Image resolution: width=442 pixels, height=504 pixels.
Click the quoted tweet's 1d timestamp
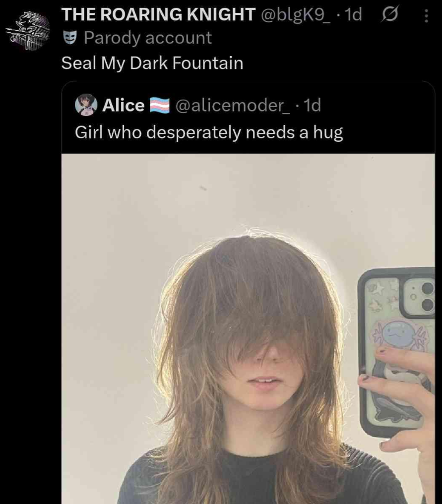(x=312, y=105)
